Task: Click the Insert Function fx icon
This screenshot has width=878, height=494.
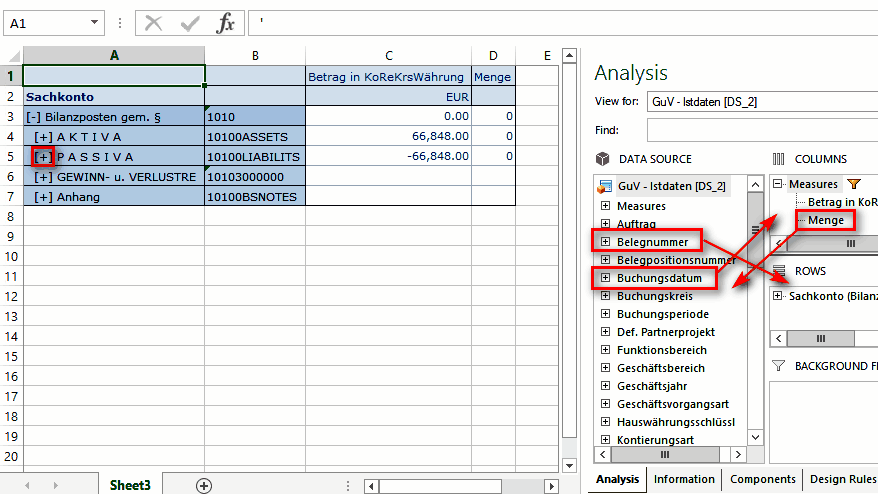Action: point(226,23)
